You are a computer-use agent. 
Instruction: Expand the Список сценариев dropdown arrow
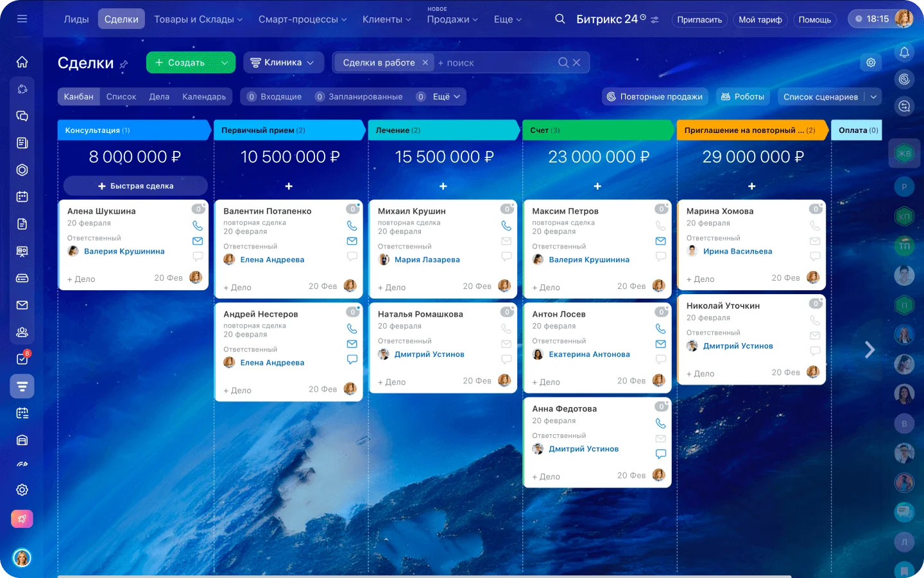pos(873,97)
